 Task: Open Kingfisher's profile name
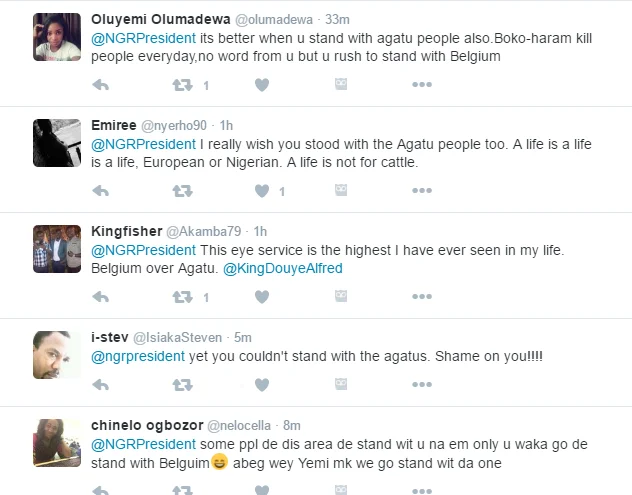tap(126, 231)
